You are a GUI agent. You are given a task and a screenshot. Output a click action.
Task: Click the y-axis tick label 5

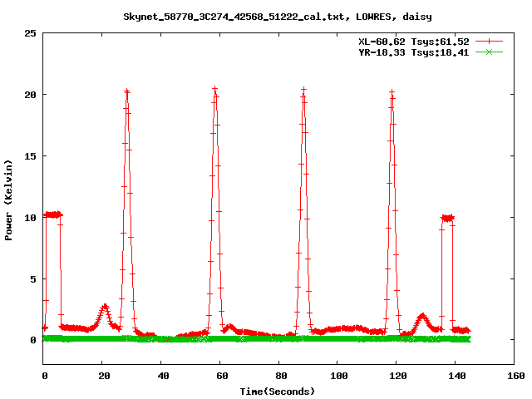tap(33, 279)
